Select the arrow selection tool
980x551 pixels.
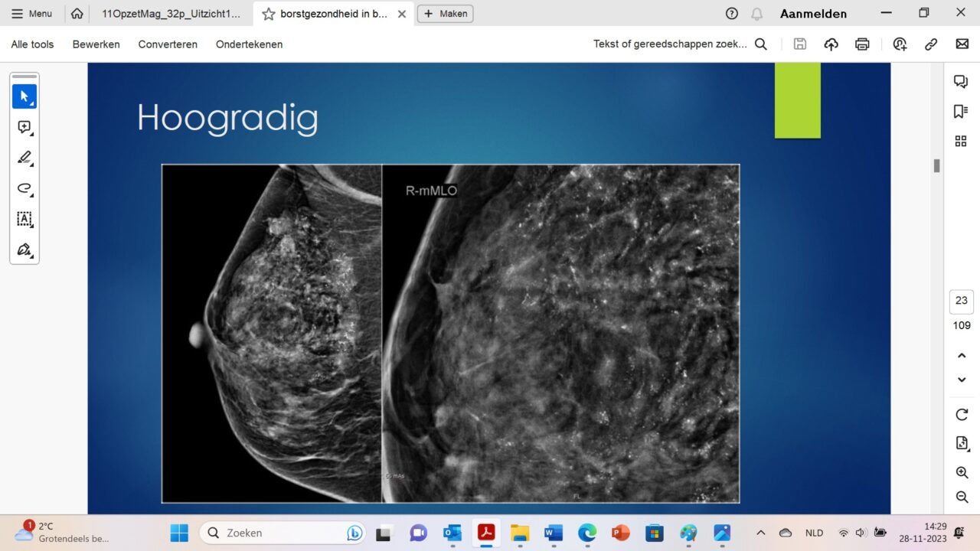point(24,96)
